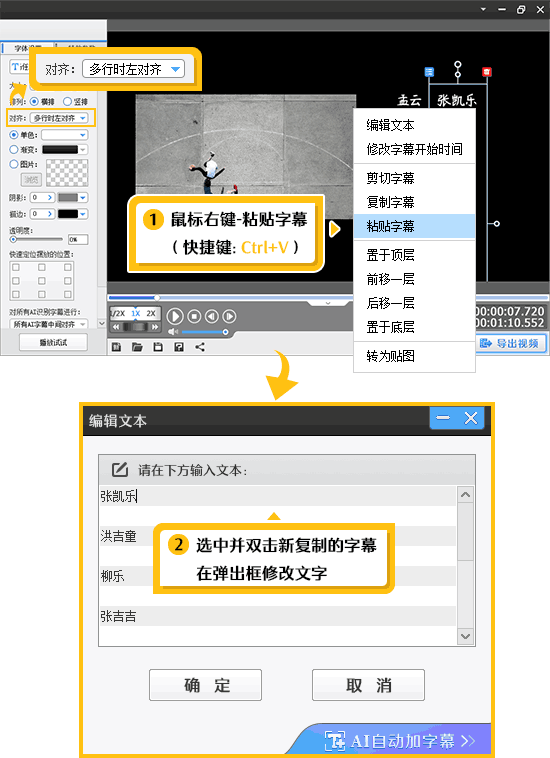
Task: Select 1X playback speed
Action: 136,313
